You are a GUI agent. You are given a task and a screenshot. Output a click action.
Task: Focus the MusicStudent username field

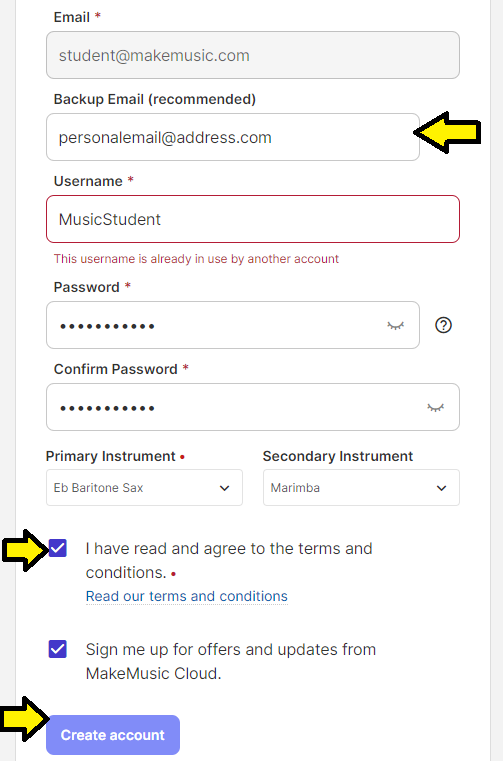(x=253, y=219)
